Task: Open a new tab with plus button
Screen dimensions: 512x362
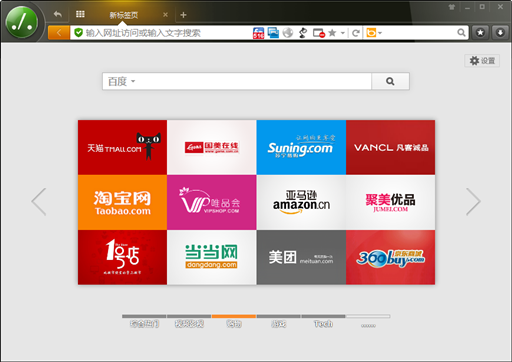Action: pyautogui.click(x=183, y=15)
